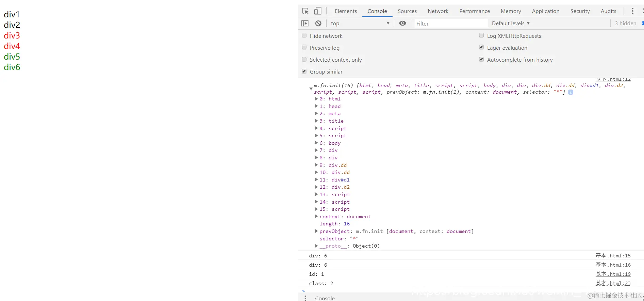Open the Audits tab
Screen dimensions: 644x301
coord(608,11)
